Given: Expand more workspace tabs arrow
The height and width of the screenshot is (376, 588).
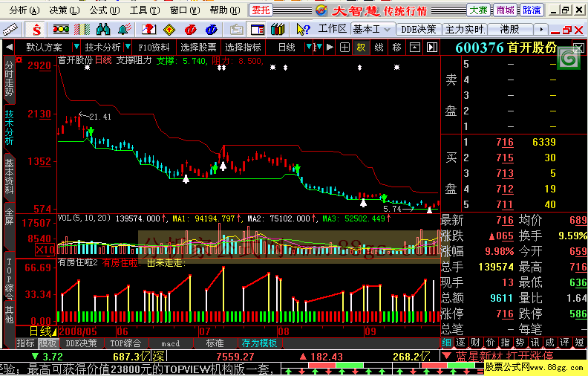Looking at the screenshot, I should coord(541,29).
